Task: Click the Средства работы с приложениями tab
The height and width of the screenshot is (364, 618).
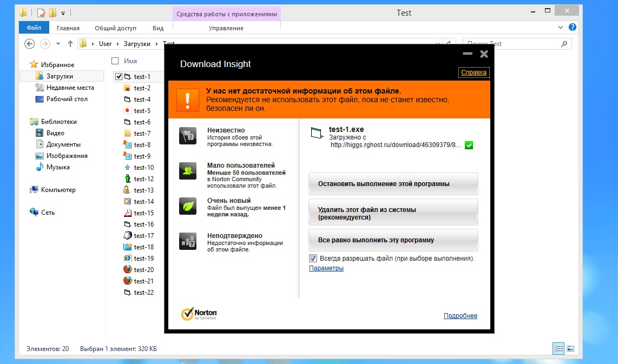Action: [227, 14]
